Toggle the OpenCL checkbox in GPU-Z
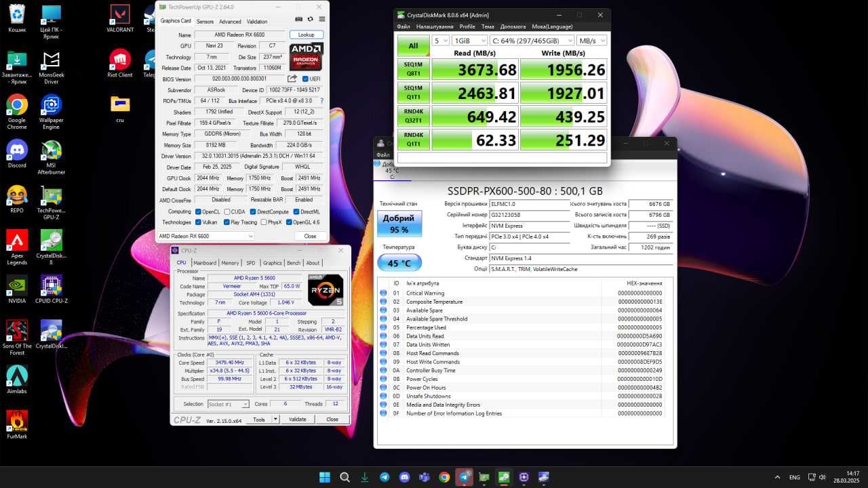This screenshot has width=868, height=488. 198,211
